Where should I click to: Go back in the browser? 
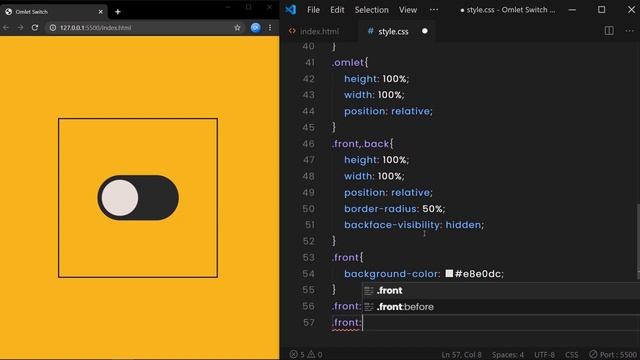coord(6,28)
